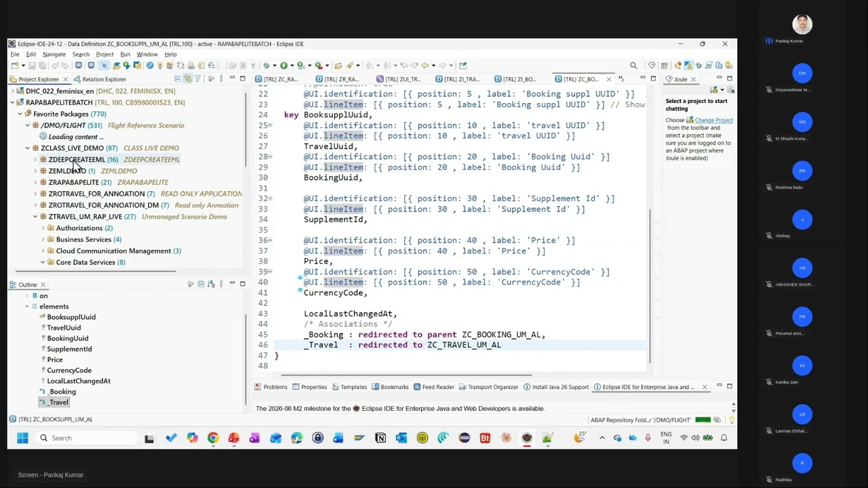
Task: Open Notion from the taskbar
Action: pos(380,438)
